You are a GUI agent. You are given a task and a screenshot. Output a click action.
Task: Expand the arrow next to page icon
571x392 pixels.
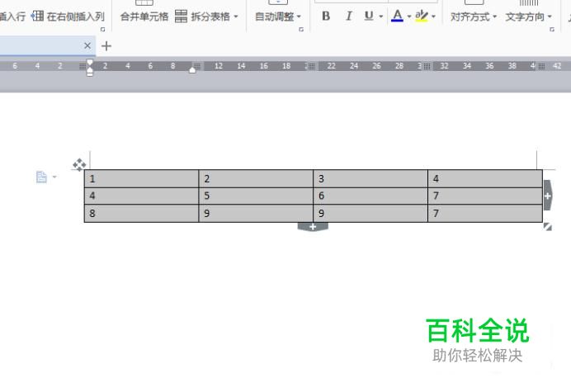click(x=54, y=177)
